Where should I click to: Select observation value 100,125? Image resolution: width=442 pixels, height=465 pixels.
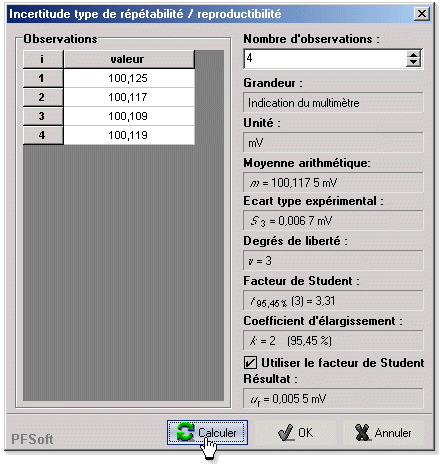tap(129, 78)
